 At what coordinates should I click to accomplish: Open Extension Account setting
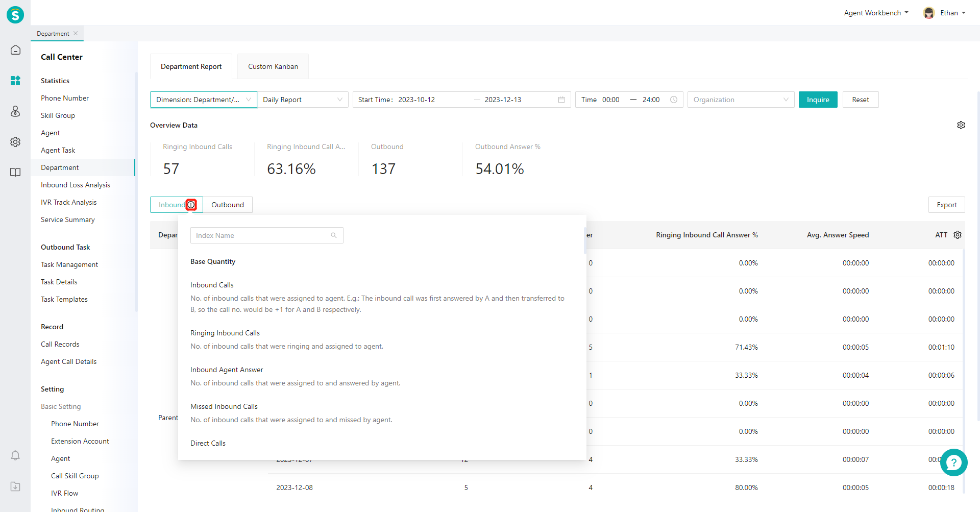click(x=80, y=441)
